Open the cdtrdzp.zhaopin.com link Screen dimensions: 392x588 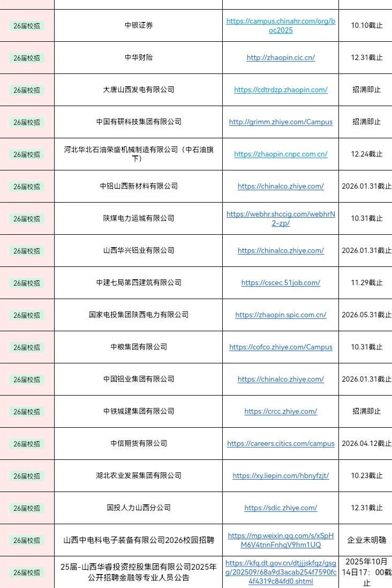[281, 90]
